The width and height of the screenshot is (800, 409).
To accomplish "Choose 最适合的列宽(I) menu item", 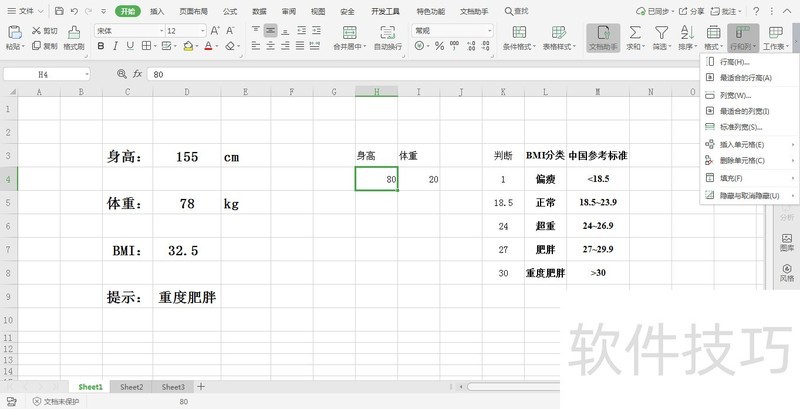I will pyautogui.click(x=748, y=111).
